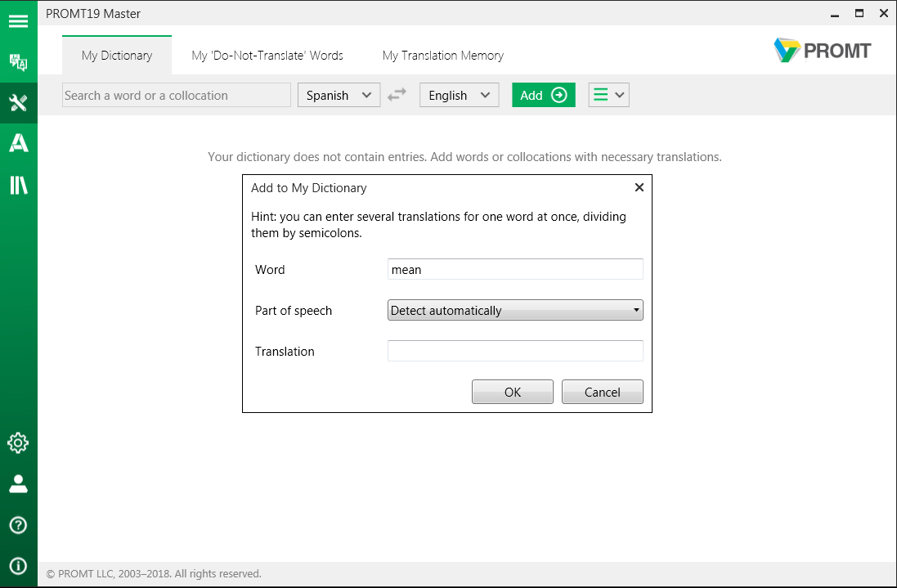This screenshot has width=897, height=588.
Task: Click the 'Part of speech' label
Action: click(294, 311)
